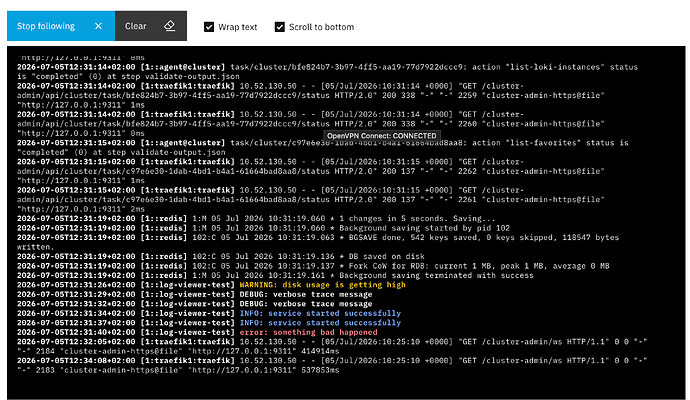Click the list-loki-instances agent@cluster log entry
The height and width of the screenshot is (400, 690).
(327, 72)
